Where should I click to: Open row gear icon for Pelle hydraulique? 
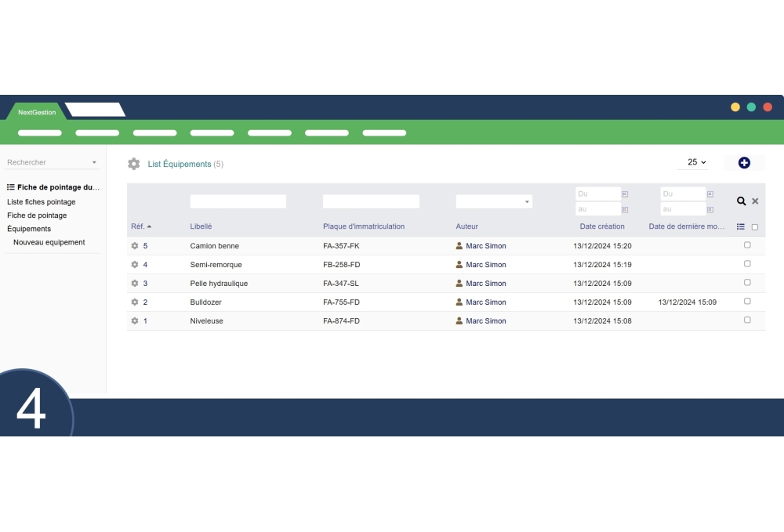[x=134, y=283]
